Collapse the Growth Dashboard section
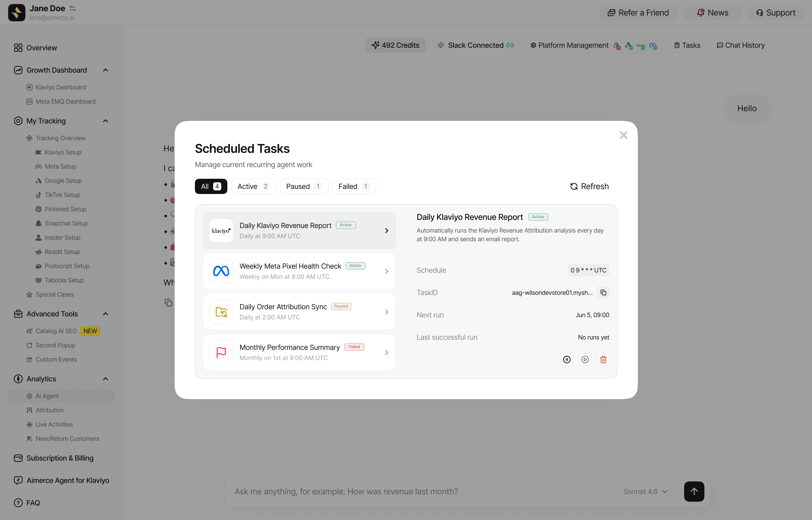This screenshot has height=520, width=812. click(105, 70)
